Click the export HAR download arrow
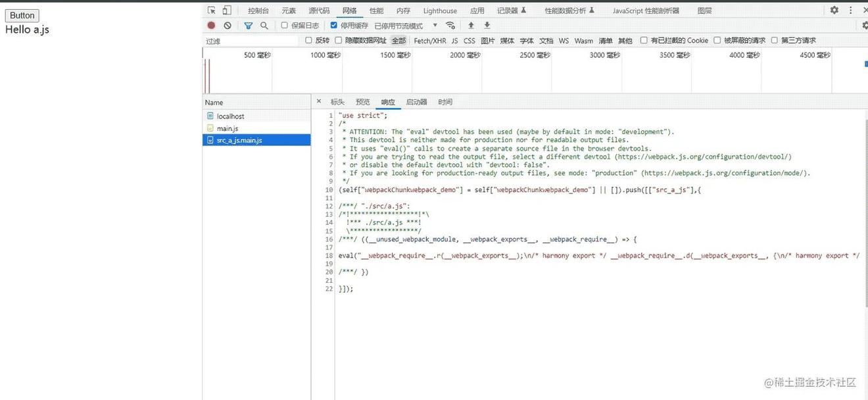Image resolution: width=868 pixels, height=400 pixels. 487,26
